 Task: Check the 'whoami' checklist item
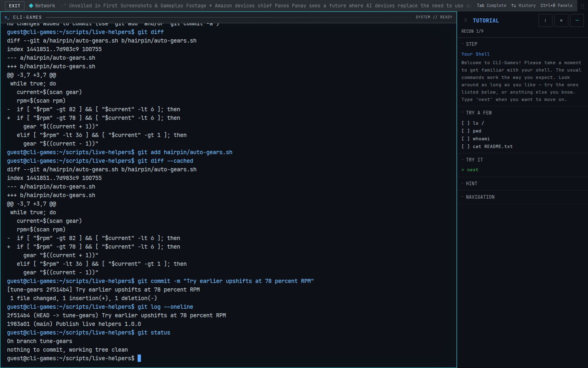476,139
